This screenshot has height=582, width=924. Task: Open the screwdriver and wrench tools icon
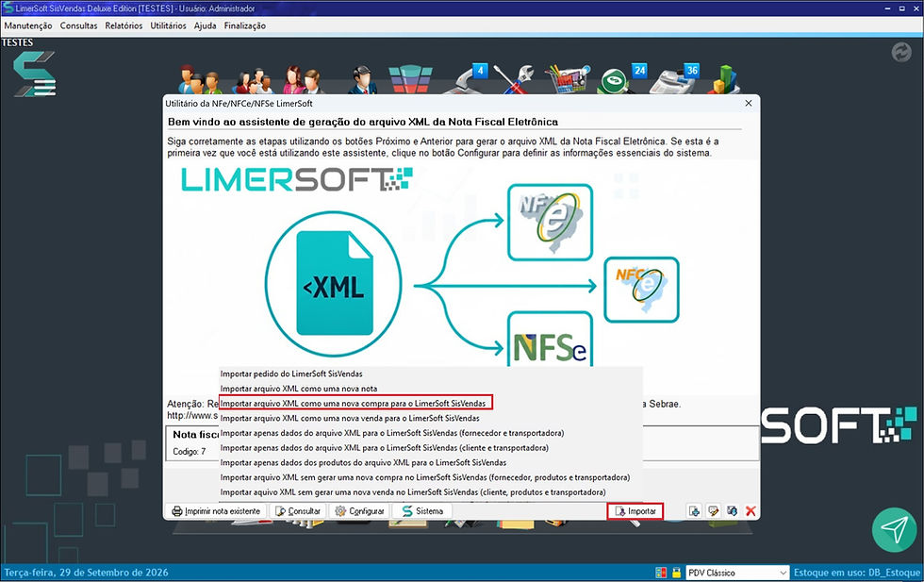point(514,79)
